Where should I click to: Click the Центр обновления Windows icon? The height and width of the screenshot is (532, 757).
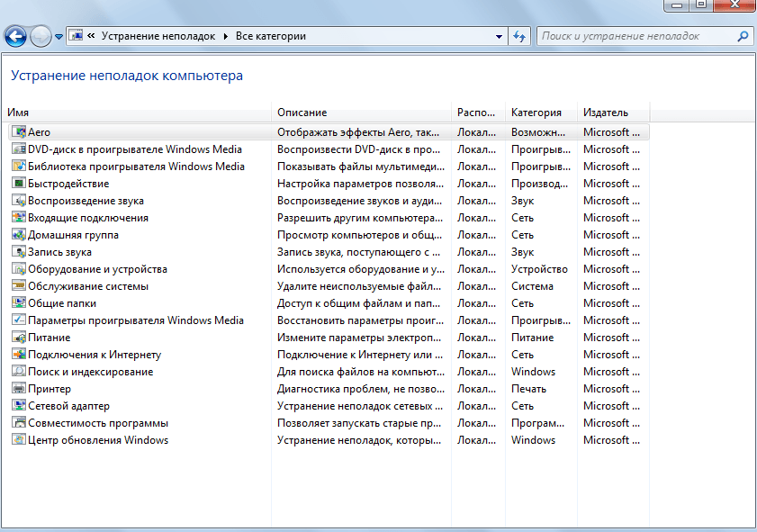pyautogui.click(x=19, y=440)
